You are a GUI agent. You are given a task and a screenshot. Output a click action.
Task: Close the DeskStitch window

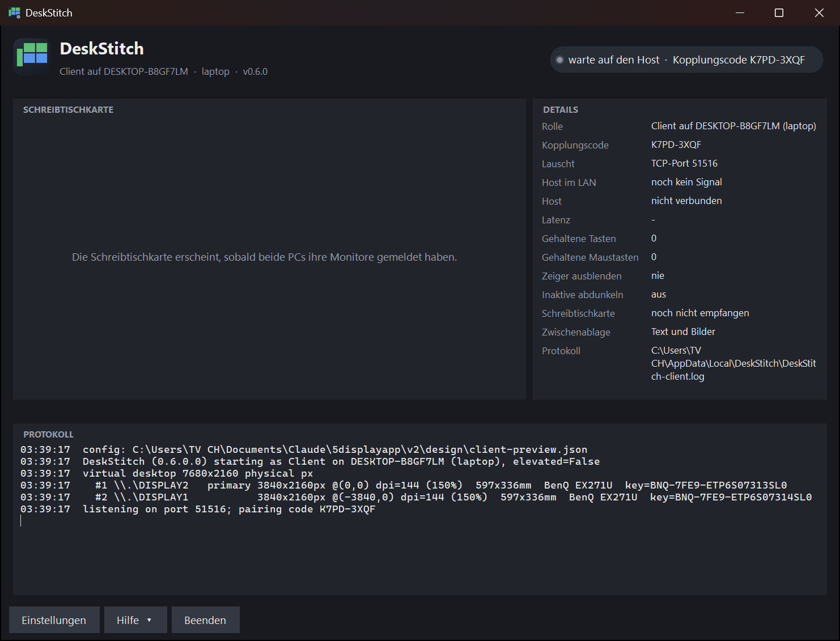click(x=819, y=12)
